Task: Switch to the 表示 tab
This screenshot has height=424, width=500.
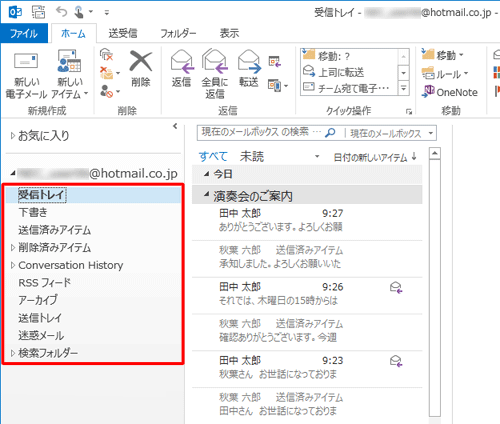Action: pyautogui.click(x=229, y=33)
